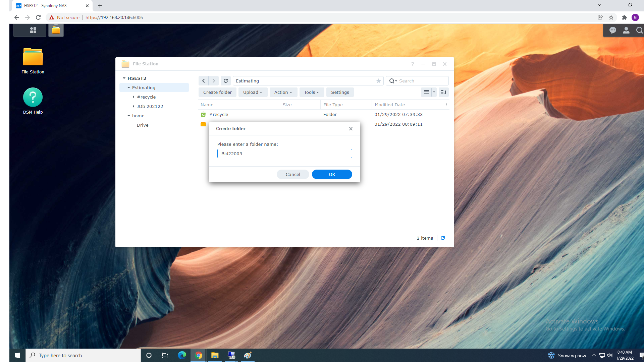Add Estimating path to favorites star
The width and height of the screenshot is (644, 362).
(x=378, y=81)
